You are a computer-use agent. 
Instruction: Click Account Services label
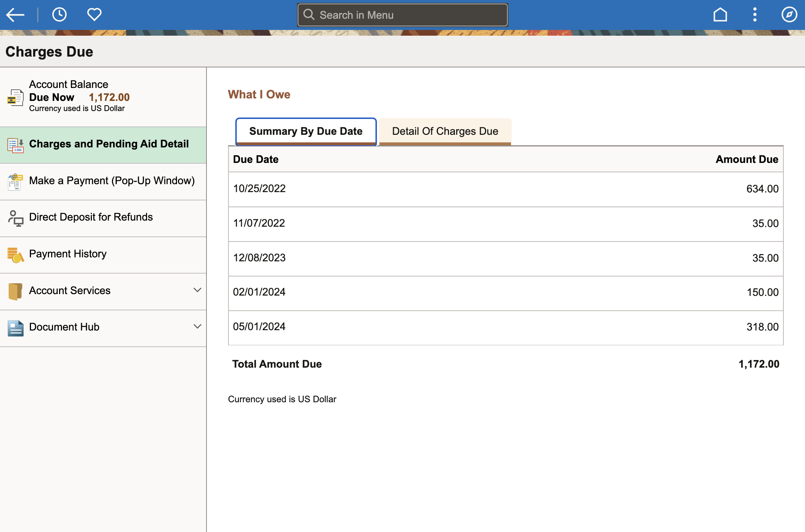point(70,291)
